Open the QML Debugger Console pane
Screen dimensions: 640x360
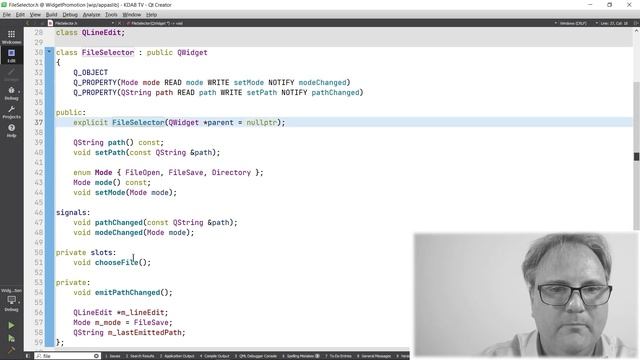pos(256,356)
